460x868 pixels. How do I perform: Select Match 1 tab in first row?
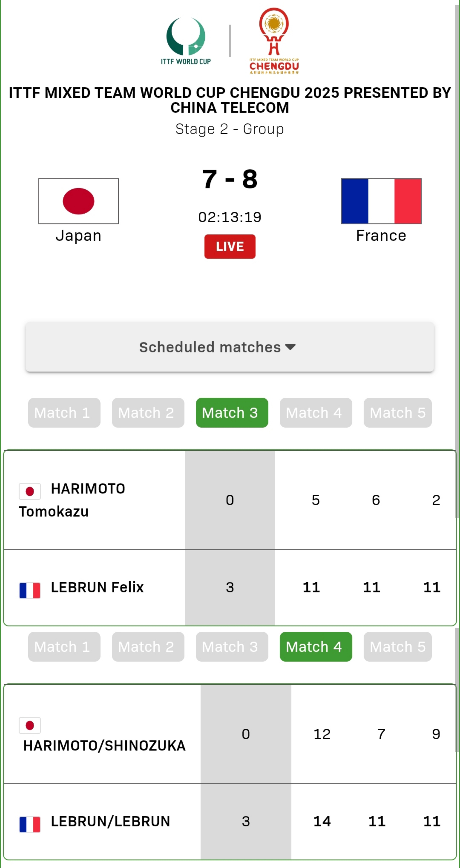tap(64, 413)
